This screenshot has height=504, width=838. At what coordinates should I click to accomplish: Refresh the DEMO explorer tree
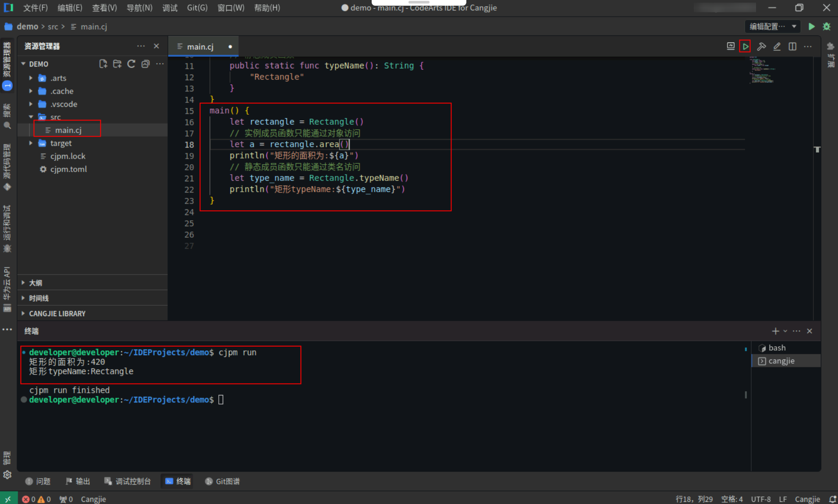131,64
